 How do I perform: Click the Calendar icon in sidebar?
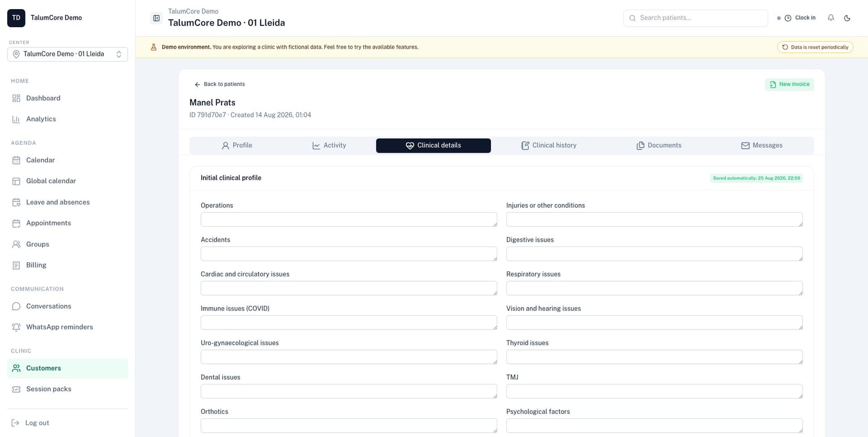16,161
